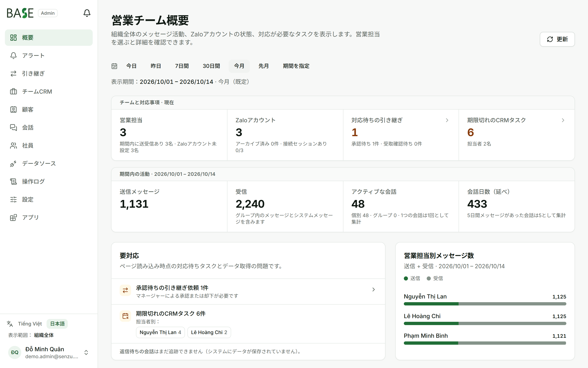Open 承認待ちの引き継ぎ依頼 row chevron
This screenshot has width=588, height=368.
(373, 290)
